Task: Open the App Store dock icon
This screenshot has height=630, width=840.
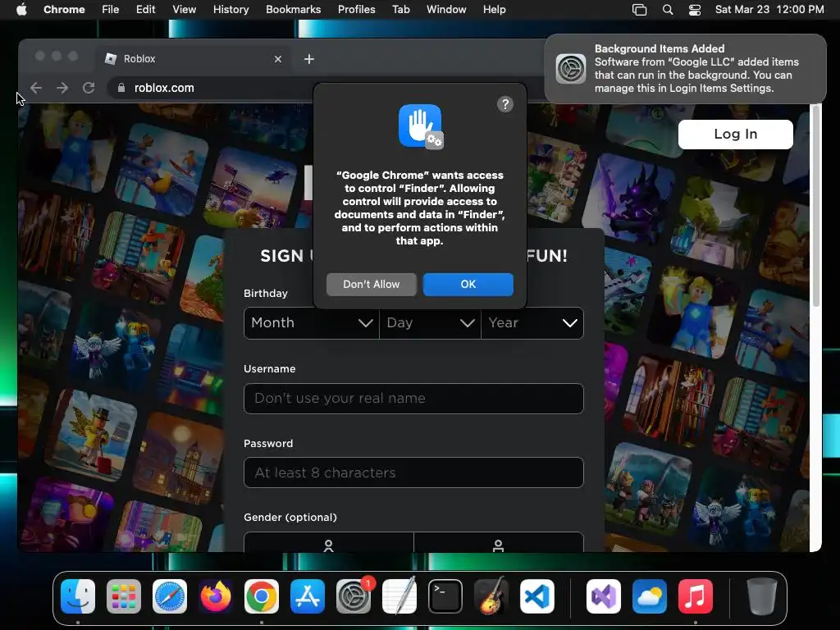Action: (308, 596)
